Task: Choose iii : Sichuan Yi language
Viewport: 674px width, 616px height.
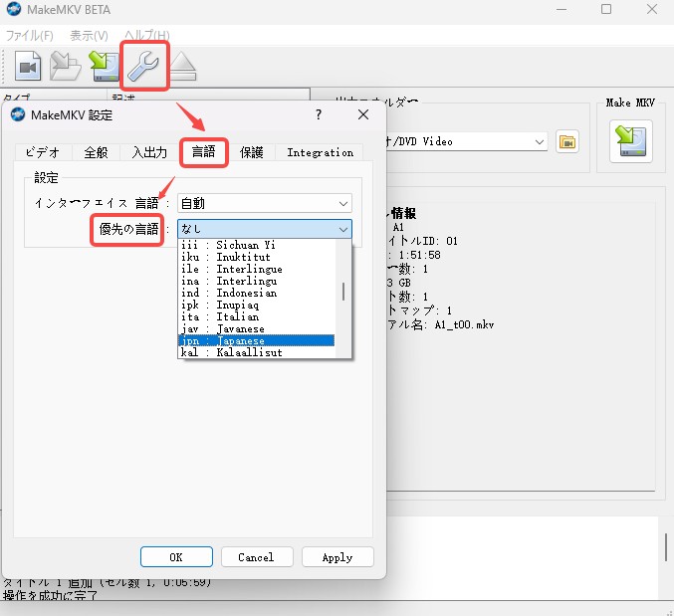Action: point(256,245)
